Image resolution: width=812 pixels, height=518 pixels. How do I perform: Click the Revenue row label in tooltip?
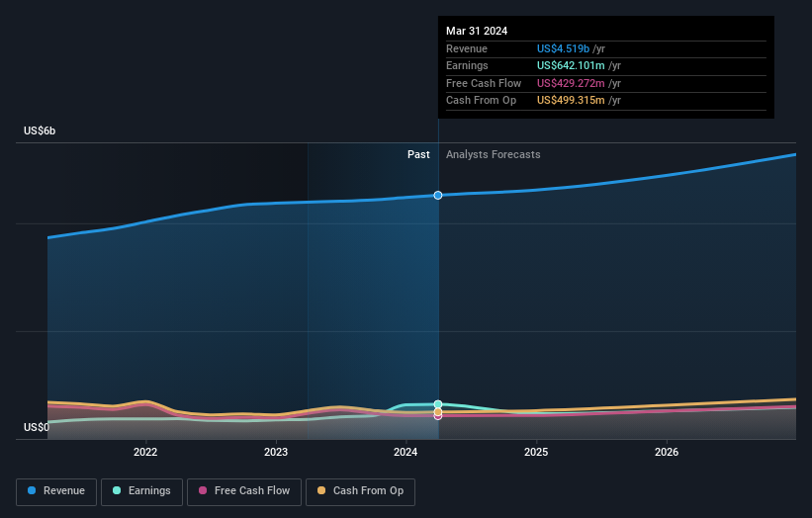click(467, 48)
